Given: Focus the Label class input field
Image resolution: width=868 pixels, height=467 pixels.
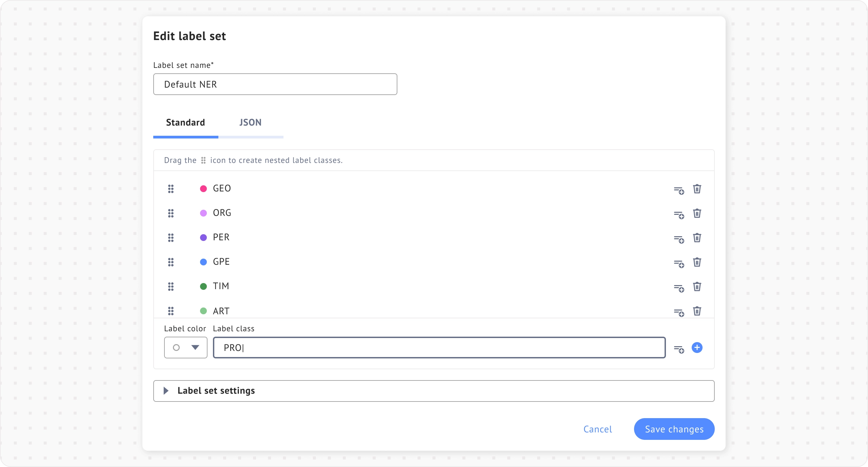Looking at the screenshot, I should coord(439,348).
